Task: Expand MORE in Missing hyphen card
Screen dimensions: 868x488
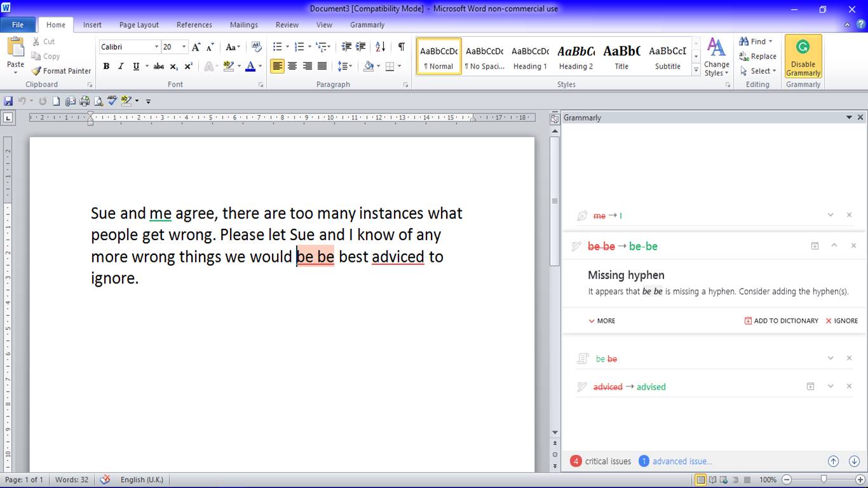Action: click(x=602, y=321)
